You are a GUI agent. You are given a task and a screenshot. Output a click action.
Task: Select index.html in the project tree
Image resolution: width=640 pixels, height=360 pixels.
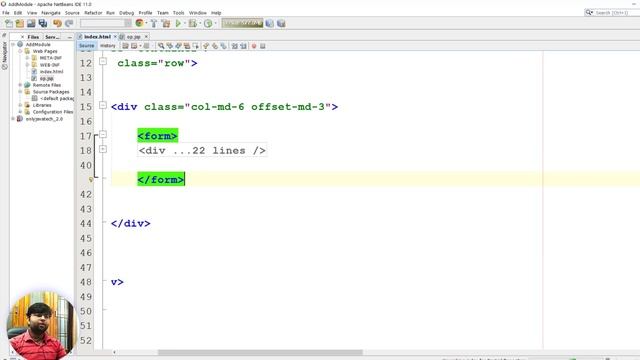pyautogui.click(x=51, y=71)
